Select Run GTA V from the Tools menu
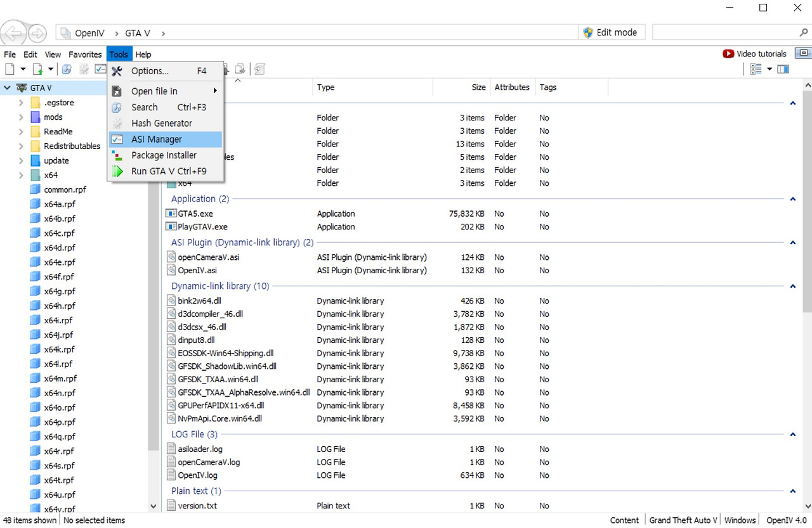 [166, 171]
